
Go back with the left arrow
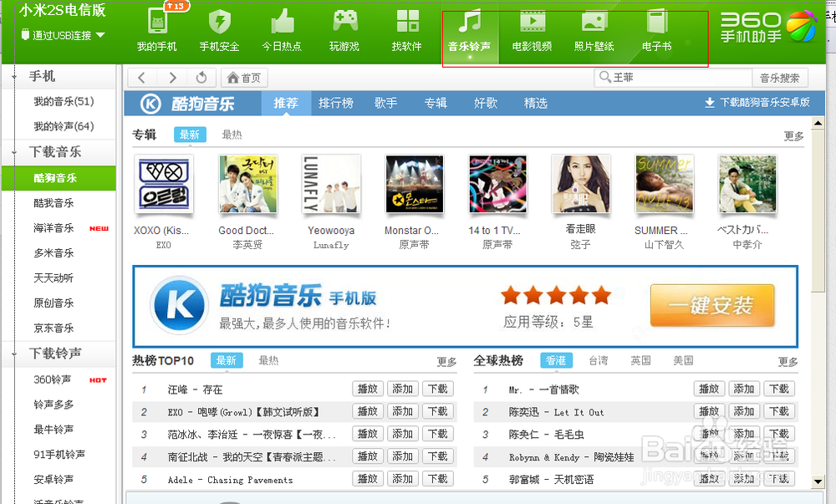pyautogui.click(x=142, y=78)
